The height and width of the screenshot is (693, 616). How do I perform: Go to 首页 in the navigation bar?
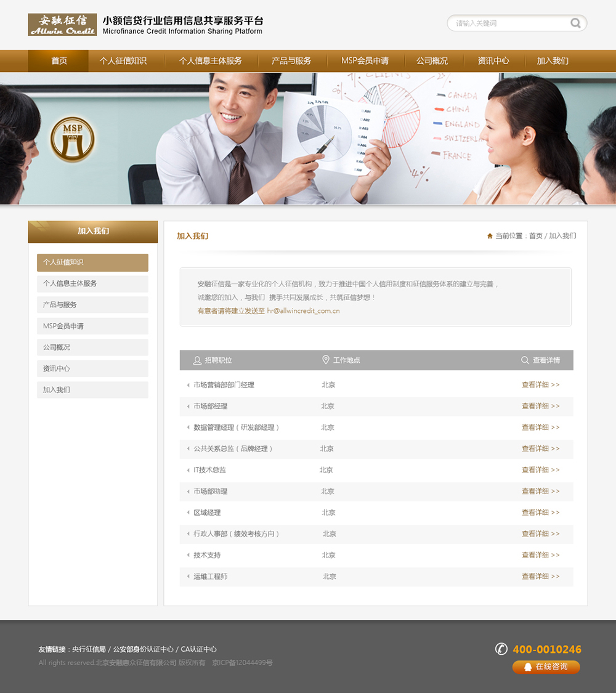[x=59, y=61]
